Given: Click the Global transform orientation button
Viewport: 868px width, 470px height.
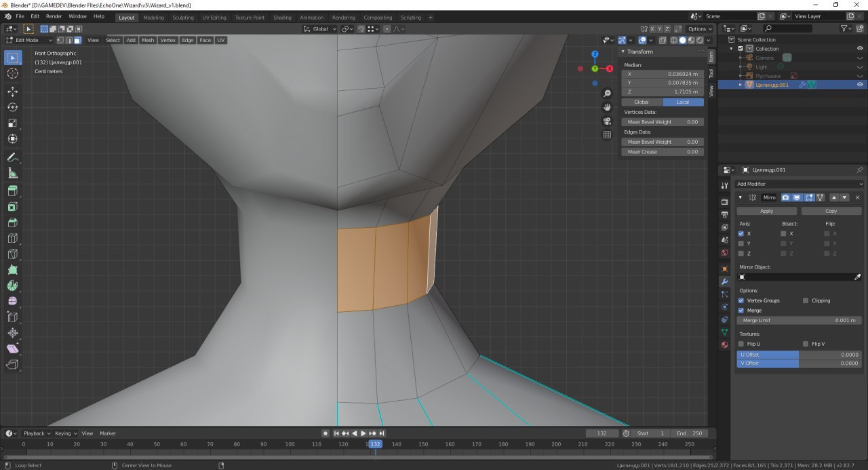Looking at the screenshot, I should pos(641,102).
